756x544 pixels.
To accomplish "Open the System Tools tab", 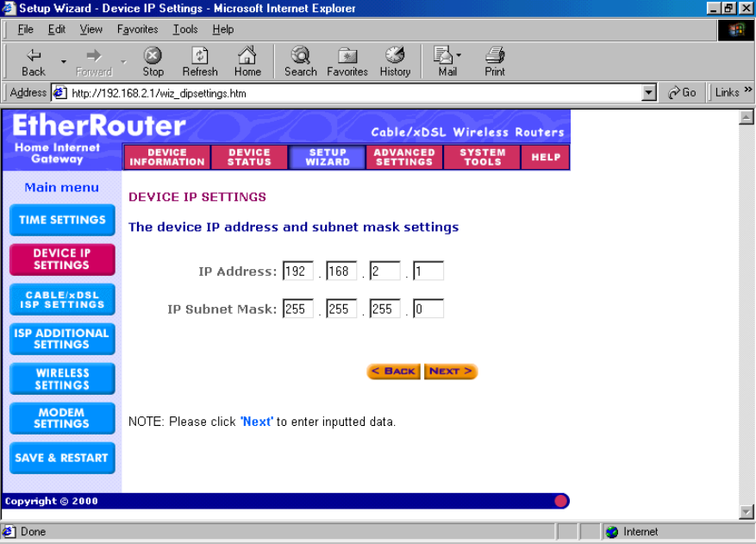I will coord(482,157).
